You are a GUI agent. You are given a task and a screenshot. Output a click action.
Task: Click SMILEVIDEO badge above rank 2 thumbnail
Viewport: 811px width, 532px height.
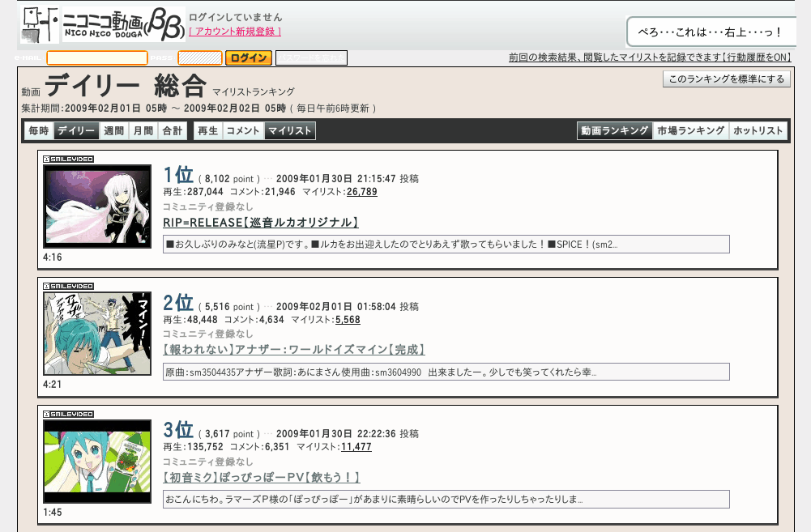[68, 286]
